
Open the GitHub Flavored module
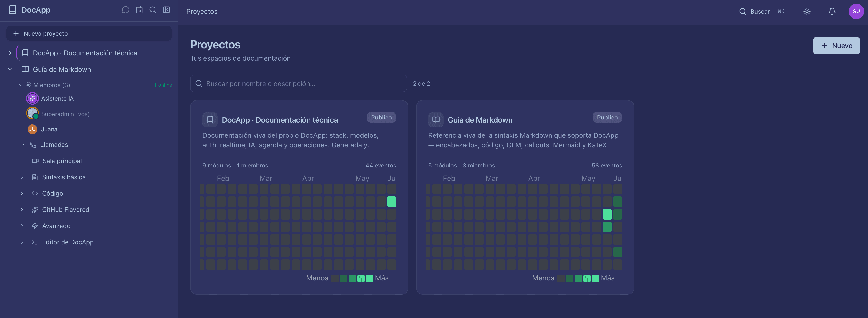65,210
